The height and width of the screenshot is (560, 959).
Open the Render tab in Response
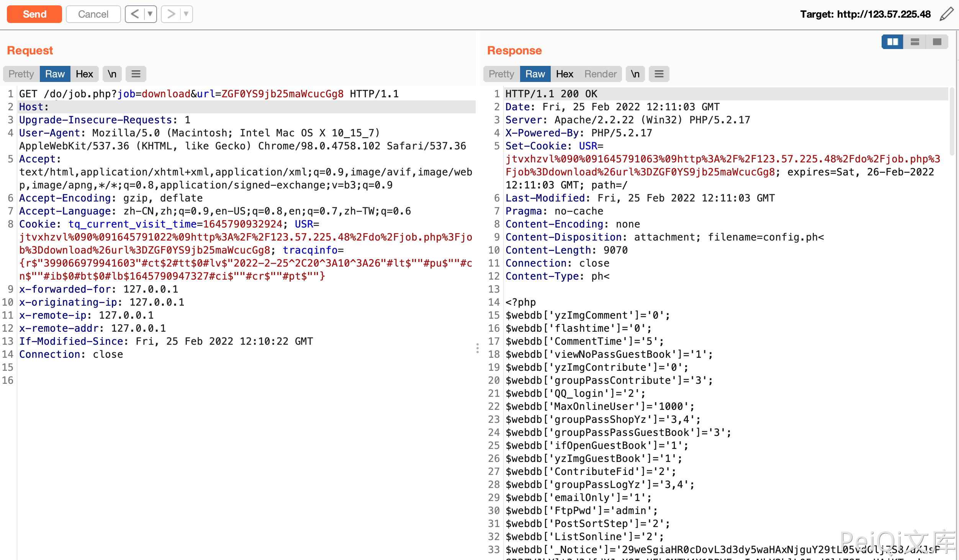coord(600,74)
